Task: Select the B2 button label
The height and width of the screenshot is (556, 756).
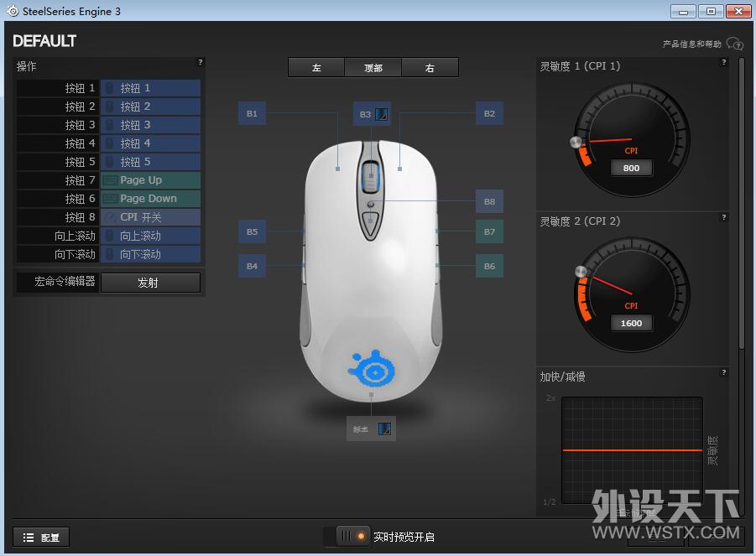Action: tap(489, 113)
